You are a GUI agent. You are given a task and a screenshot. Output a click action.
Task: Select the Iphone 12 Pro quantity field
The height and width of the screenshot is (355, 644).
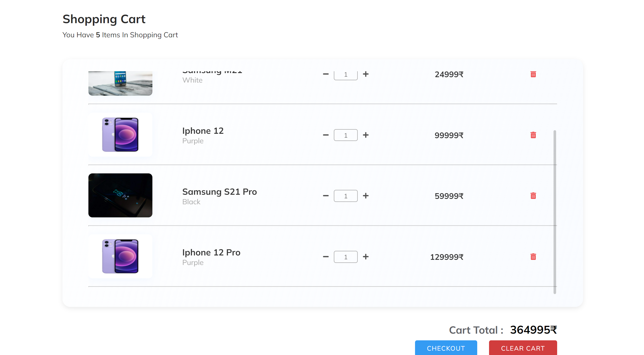[346, 256]
